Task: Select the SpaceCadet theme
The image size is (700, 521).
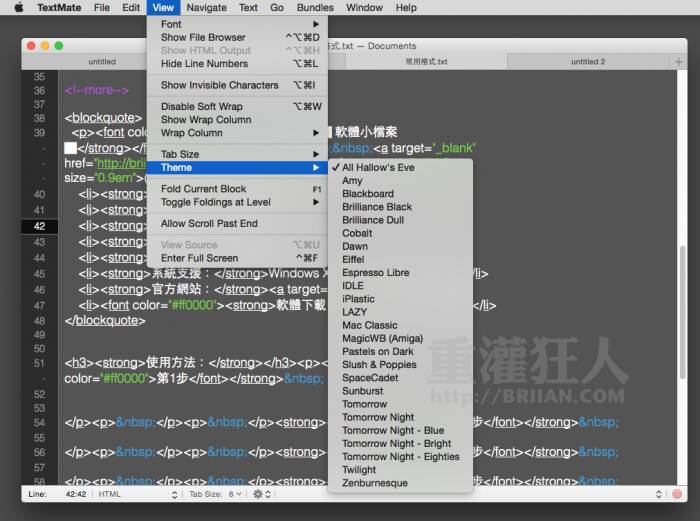Action: point(400,378)
